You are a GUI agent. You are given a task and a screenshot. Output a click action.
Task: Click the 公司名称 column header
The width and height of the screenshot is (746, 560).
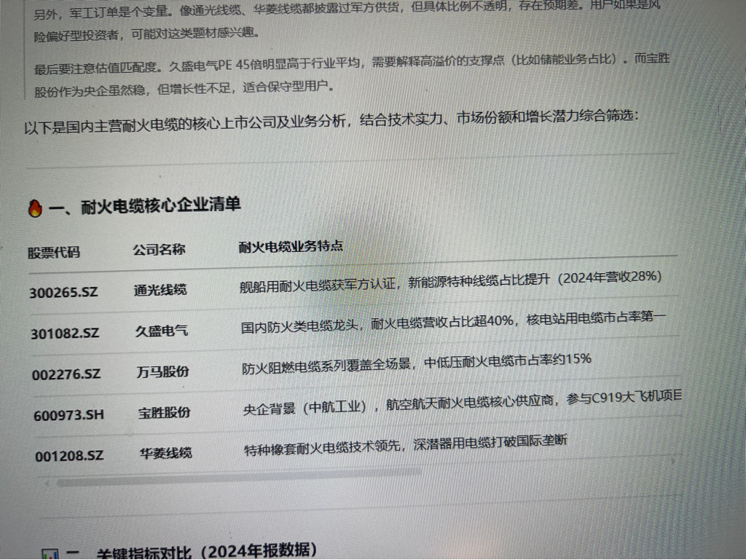[159, 249]
